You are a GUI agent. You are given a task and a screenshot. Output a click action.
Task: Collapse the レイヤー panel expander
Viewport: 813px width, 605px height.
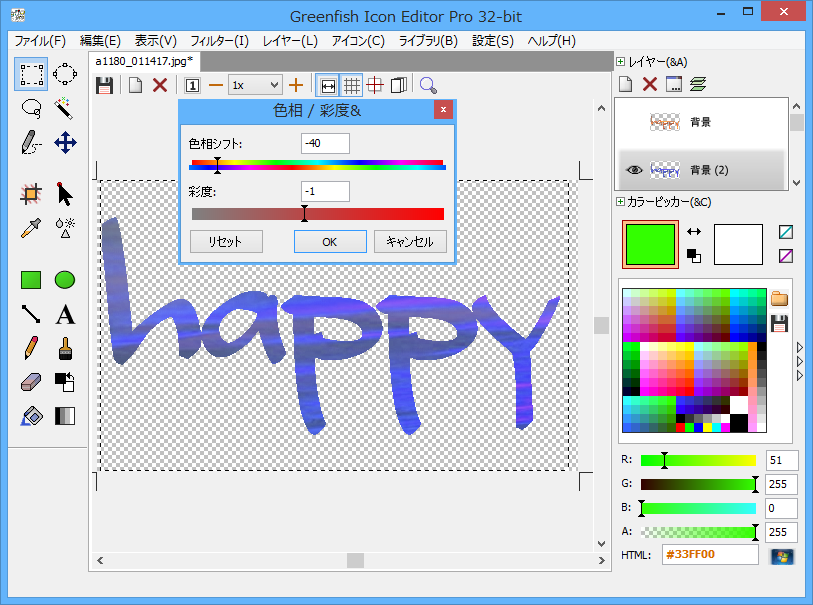tap(620, 62)
